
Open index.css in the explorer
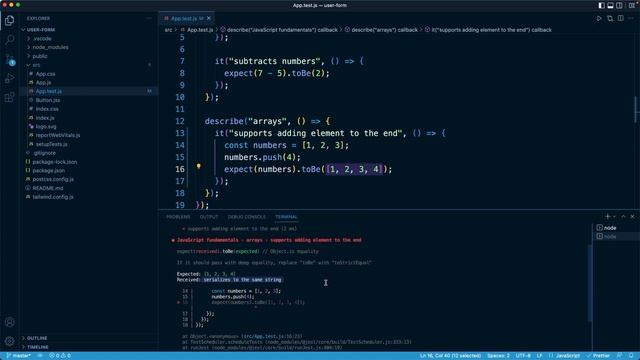coord(47,109)
